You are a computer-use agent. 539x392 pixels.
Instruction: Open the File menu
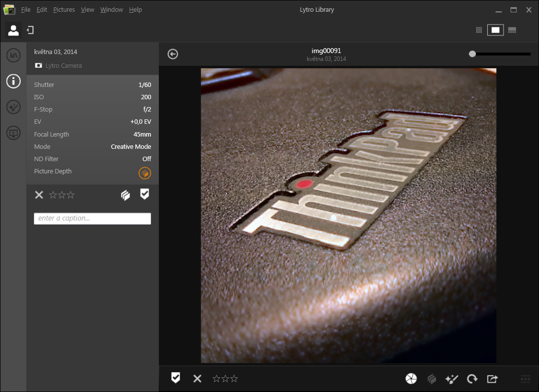(26, 10)
